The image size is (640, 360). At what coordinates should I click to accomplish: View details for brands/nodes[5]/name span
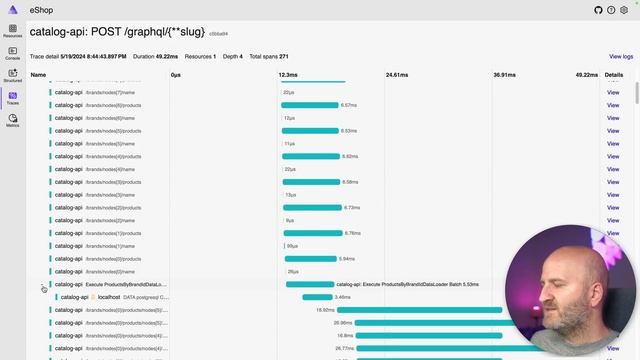tap(613, 144)
